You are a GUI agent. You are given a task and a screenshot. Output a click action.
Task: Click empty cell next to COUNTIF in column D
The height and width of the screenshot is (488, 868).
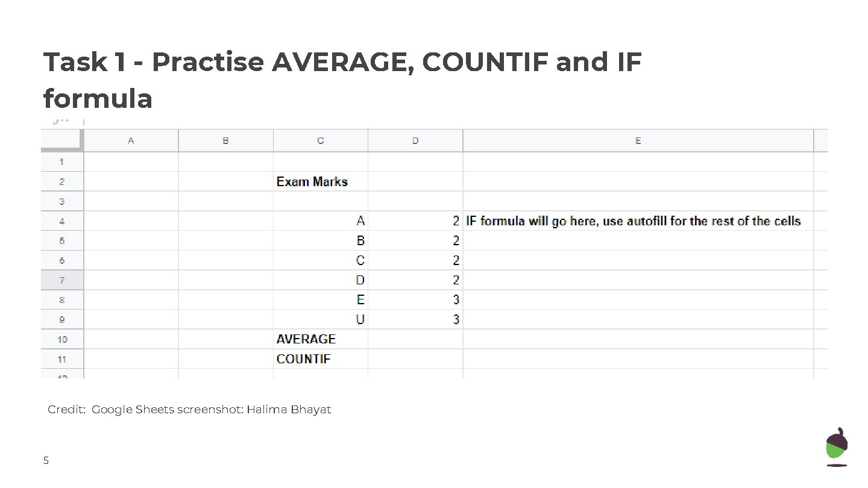[415, 359]
